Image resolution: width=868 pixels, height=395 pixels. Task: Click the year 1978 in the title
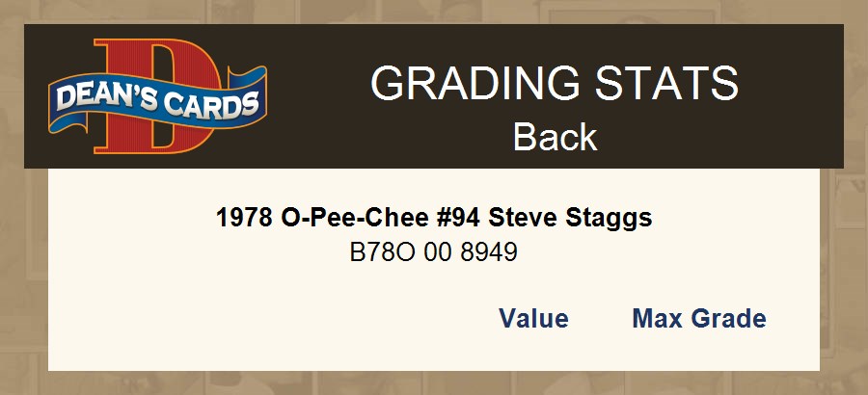[245, 218]
